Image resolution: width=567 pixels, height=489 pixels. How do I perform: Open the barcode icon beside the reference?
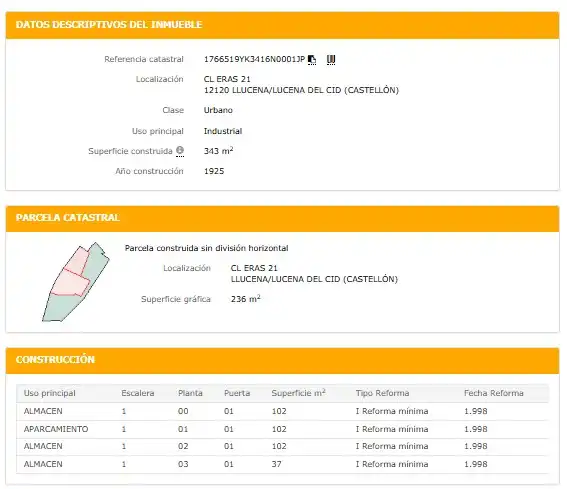point(331,60)
